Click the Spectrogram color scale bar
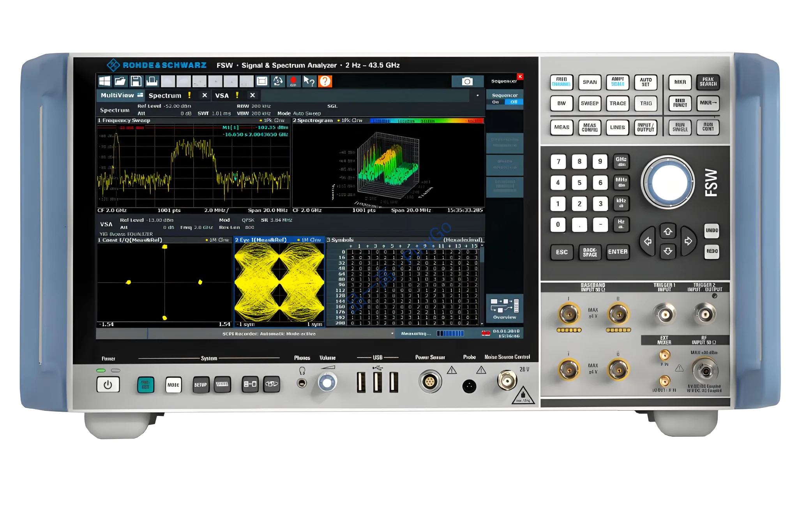 pyautogui.click(x=427, y=121)
